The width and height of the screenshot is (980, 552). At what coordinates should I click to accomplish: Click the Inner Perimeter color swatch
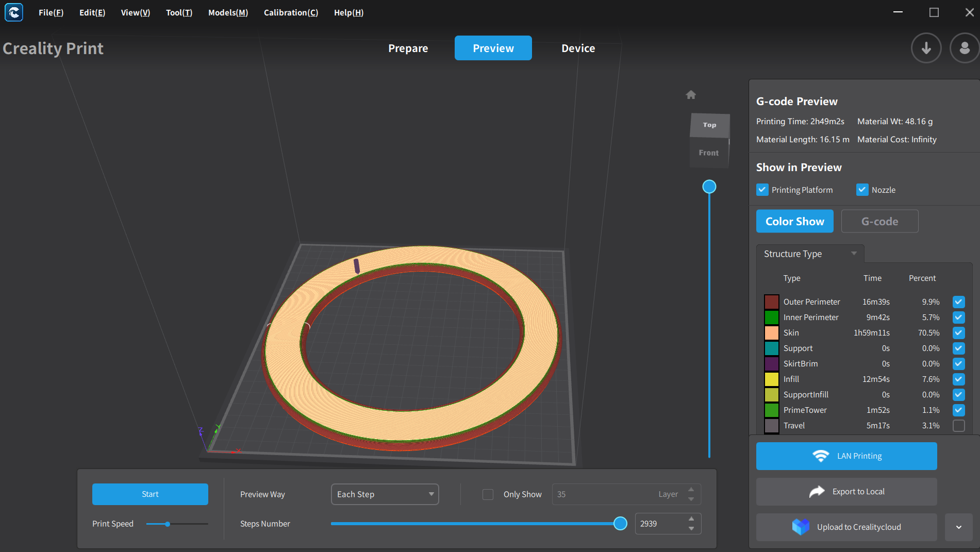coord(772,317)
